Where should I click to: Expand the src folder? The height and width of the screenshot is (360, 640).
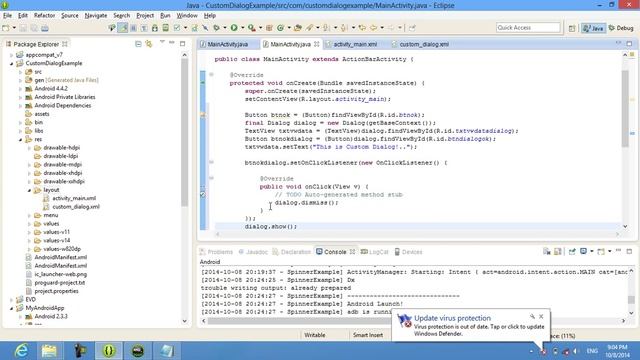tap(20, 72)
